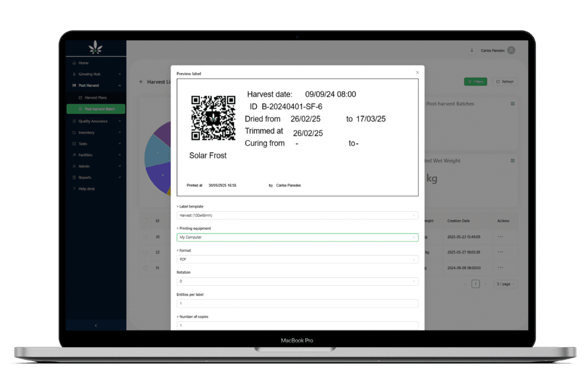Click the Entities per label input field
The width and height of the screenshot is (588, 380).
coord(297,303)
